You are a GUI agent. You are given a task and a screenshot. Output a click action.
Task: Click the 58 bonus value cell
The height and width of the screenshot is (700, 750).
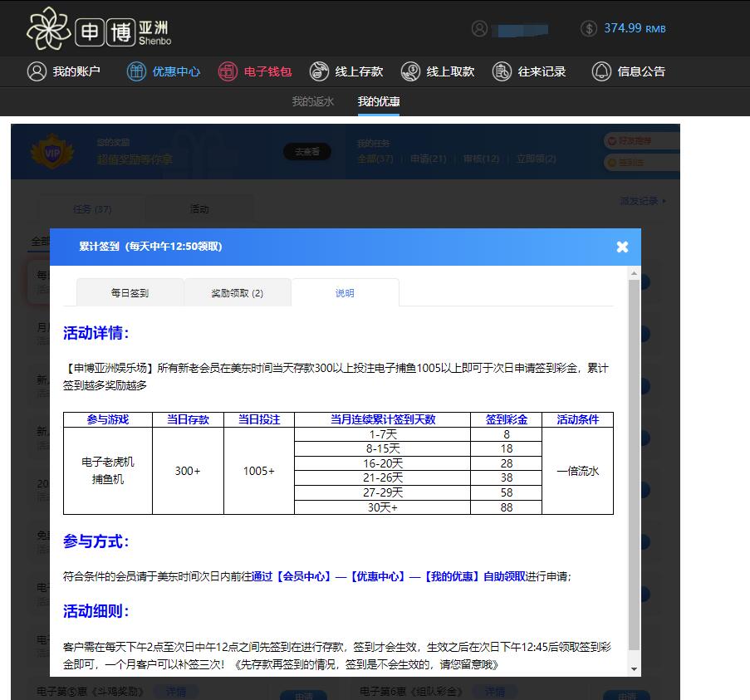(506, 492)
